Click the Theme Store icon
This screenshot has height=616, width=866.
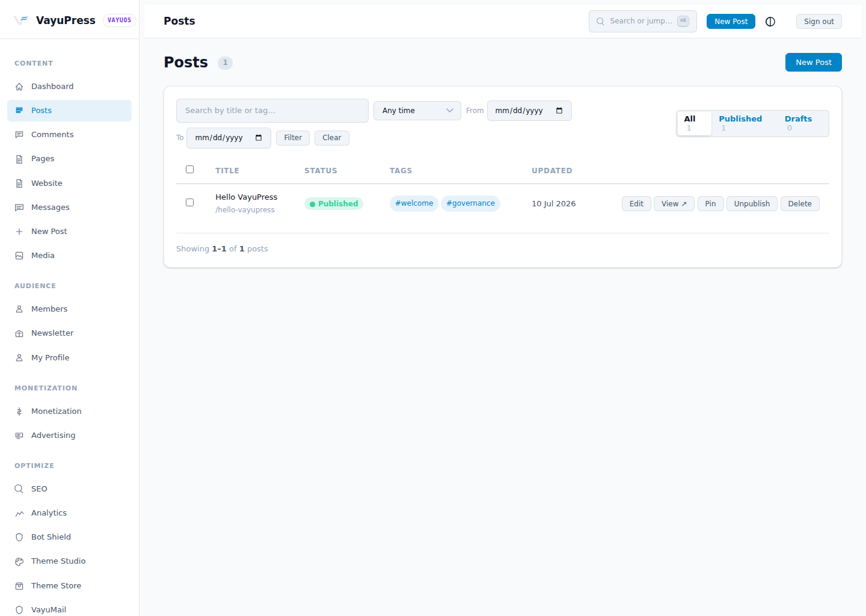click(19, 586)
